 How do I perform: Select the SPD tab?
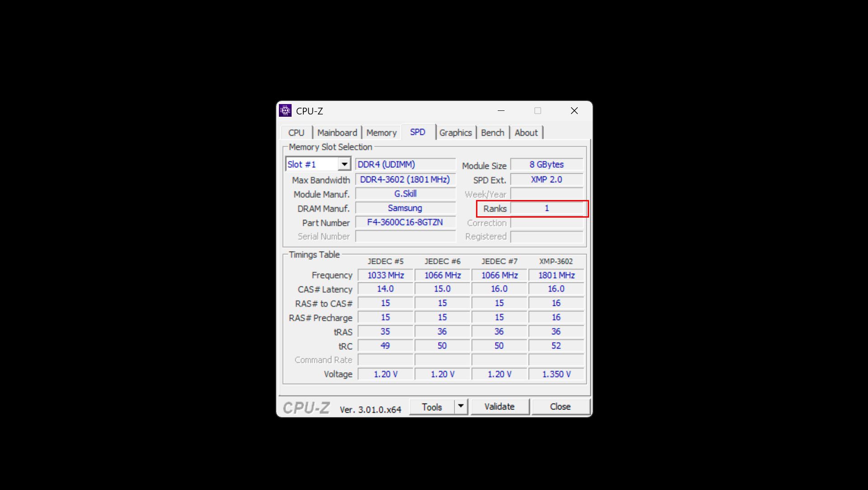(x=417, y=132)
